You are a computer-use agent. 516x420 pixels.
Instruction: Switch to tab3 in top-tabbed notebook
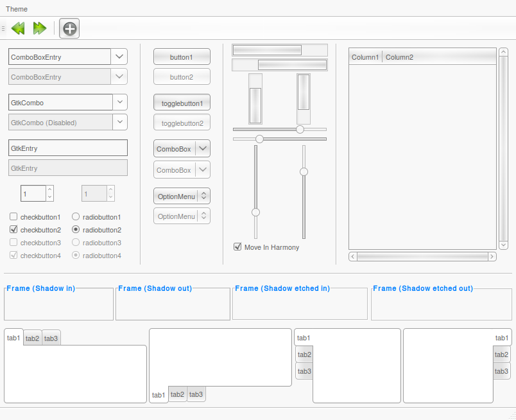(51, 338)
